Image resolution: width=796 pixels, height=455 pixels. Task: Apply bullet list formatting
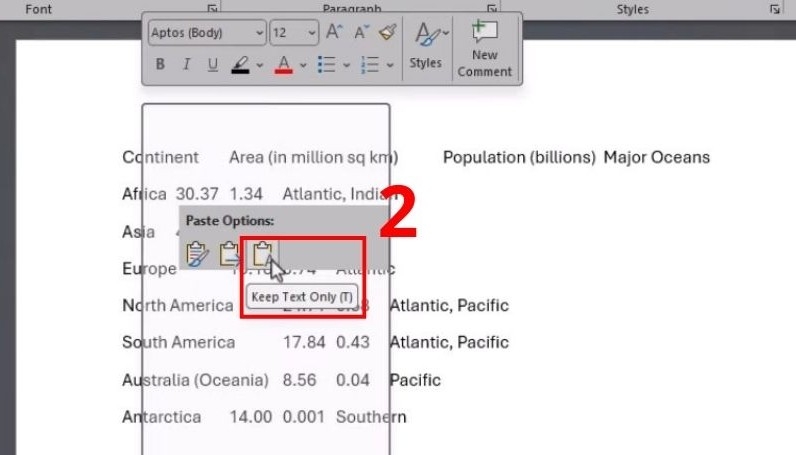(326, 64)
